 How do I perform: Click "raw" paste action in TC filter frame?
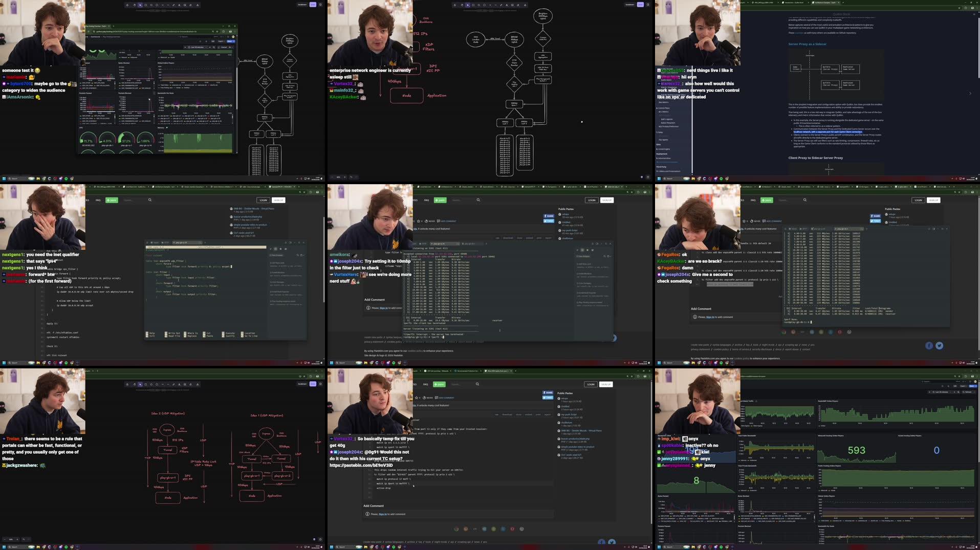click(496, 414)
